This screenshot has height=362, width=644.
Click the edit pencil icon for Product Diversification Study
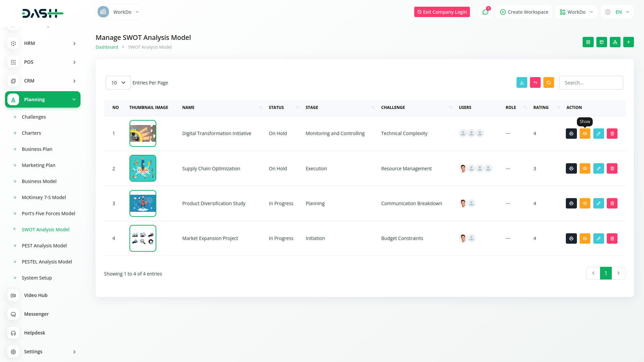(x=598, y=203)
